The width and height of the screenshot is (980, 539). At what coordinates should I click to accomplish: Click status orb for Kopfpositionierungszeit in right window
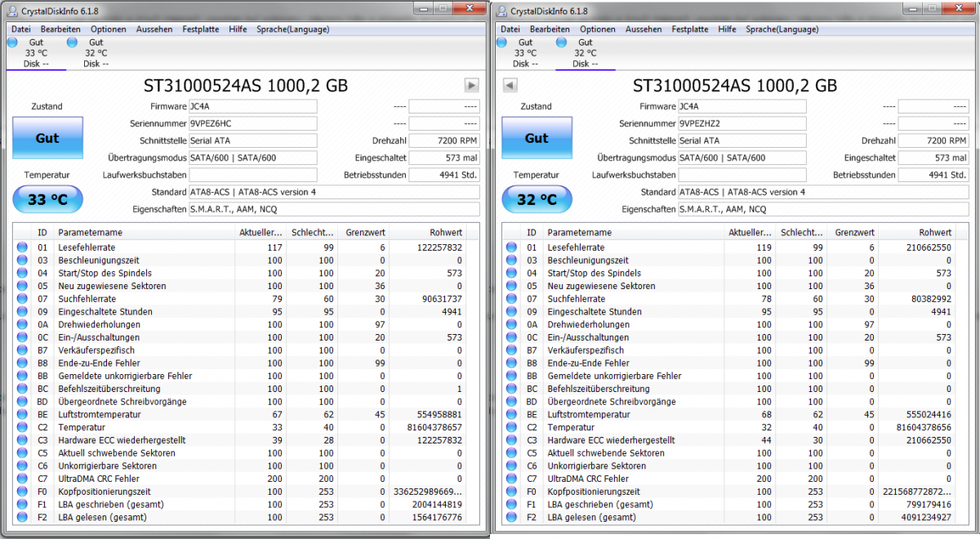click(x=511, y=492)
